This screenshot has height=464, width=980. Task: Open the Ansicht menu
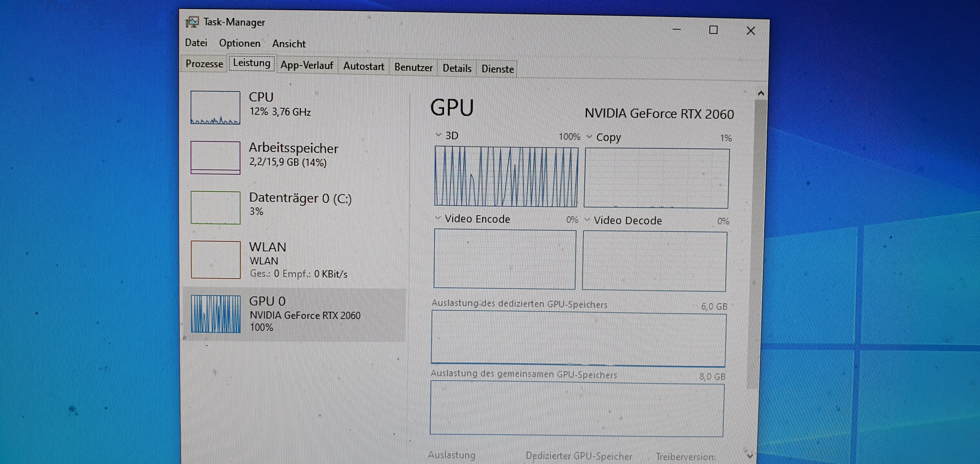pos(289,44)
